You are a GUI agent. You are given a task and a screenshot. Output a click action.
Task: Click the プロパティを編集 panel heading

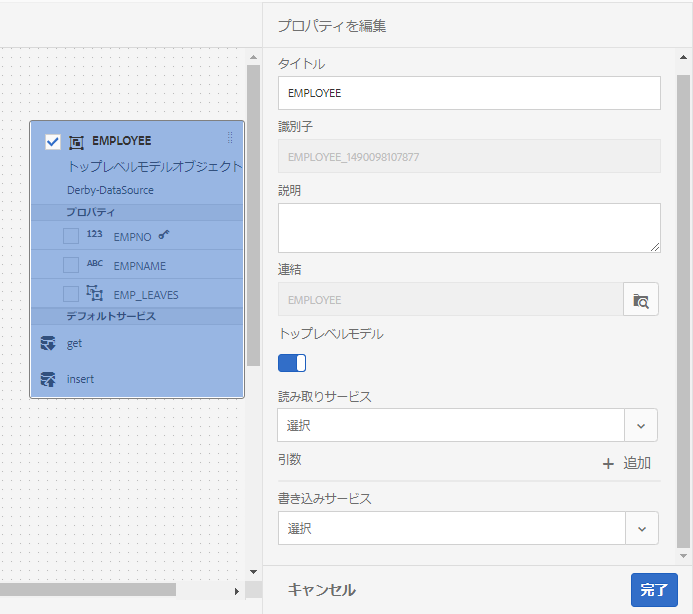click(x=332, y=26)
